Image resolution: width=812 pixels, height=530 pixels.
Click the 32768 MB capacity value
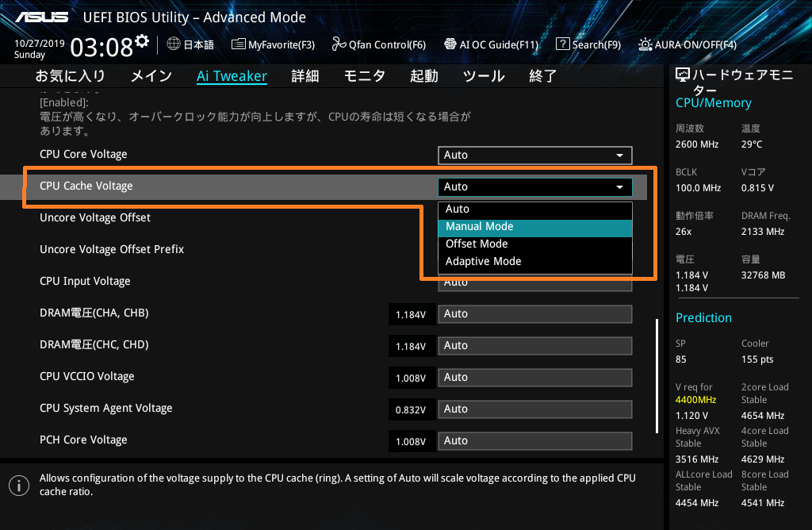(x=764, y=275)
